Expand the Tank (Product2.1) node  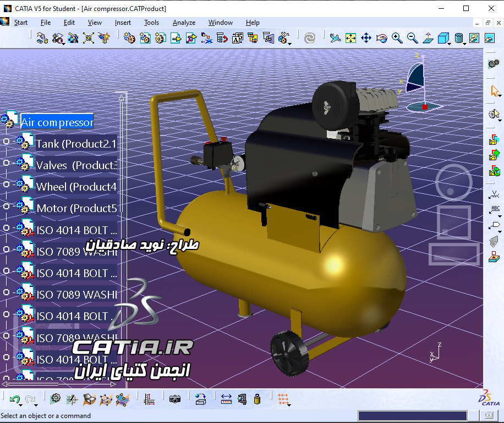[6, 141]
